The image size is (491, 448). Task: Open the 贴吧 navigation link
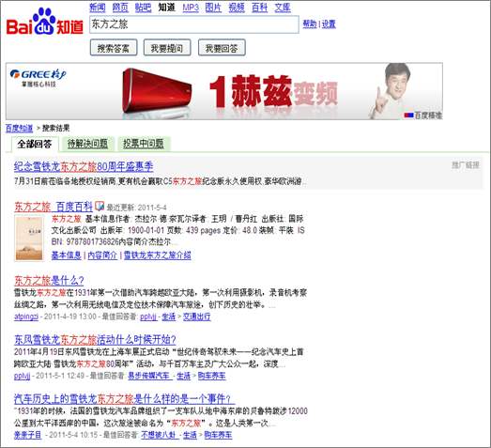[x=143, y=8]
